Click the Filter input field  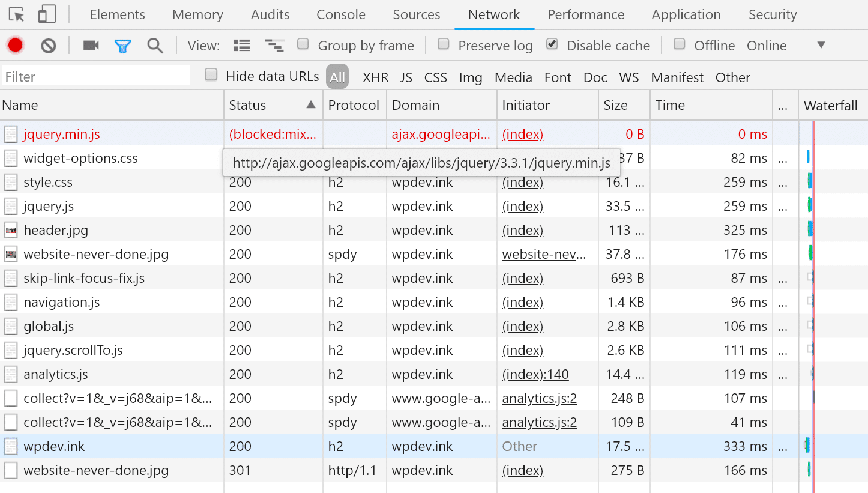click(95, 76)
